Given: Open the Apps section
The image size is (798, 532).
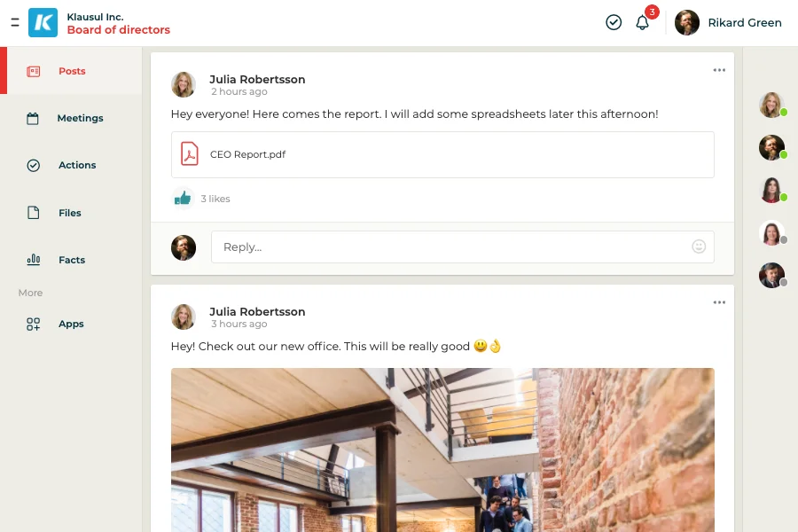Looking at the screenshot, I should coord(33,324).
